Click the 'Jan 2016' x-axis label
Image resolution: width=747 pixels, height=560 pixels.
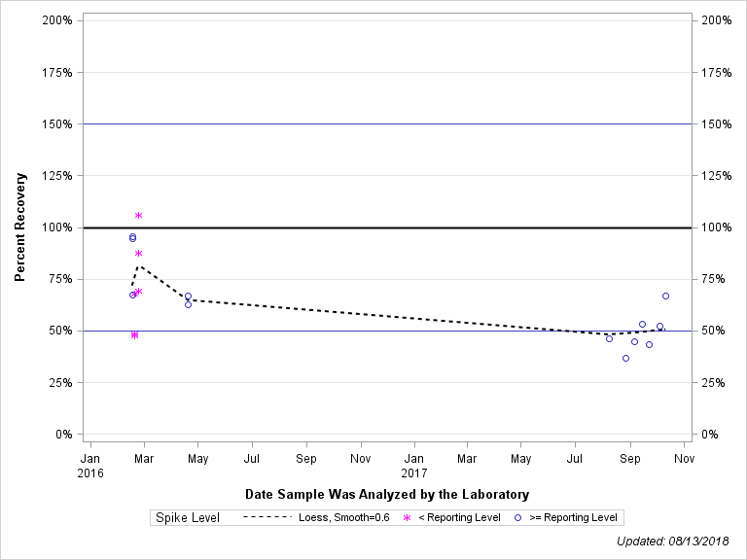pyautogui.click(x=90, y=466)
